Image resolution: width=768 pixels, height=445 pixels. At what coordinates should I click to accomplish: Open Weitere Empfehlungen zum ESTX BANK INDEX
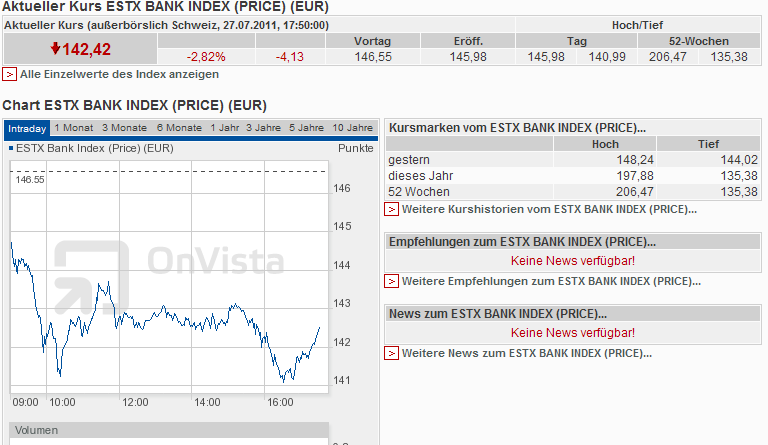551,281
